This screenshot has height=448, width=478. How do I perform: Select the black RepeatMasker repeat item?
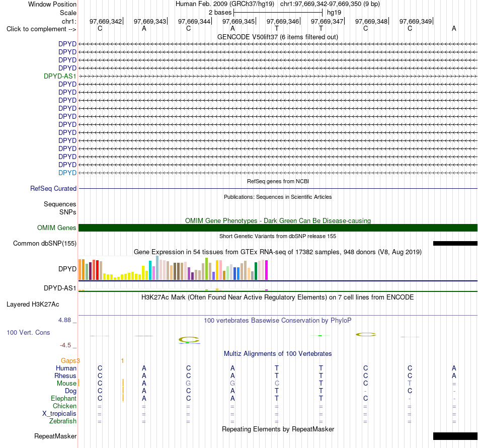pyautogui.click(x=455, y=436)
